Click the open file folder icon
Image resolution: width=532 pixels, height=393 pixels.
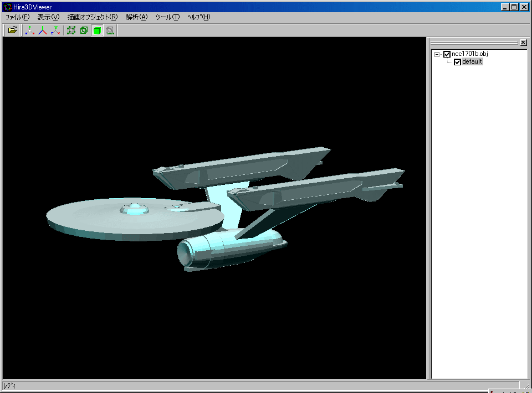[x=12, y=30]
